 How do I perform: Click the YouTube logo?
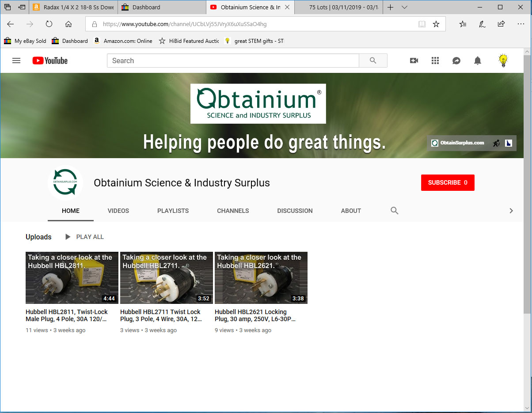point(50,61)
